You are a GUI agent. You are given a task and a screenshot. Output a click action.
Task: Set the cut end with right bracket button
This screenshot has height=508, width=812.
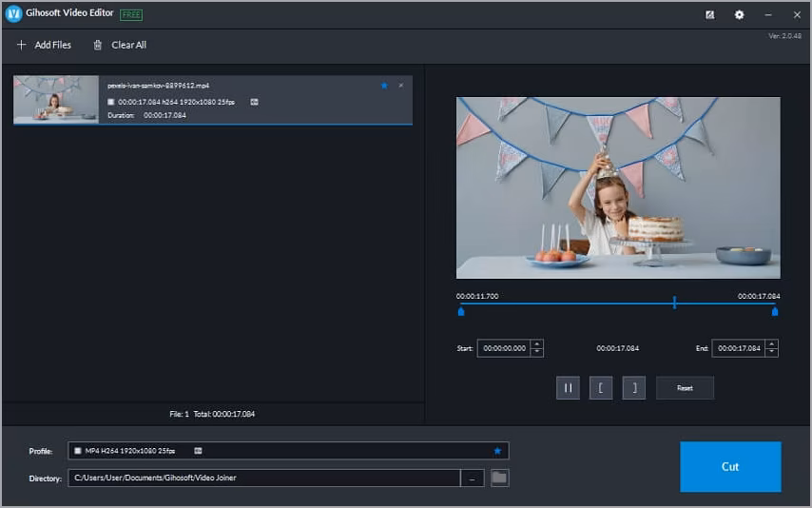(633, 387)
